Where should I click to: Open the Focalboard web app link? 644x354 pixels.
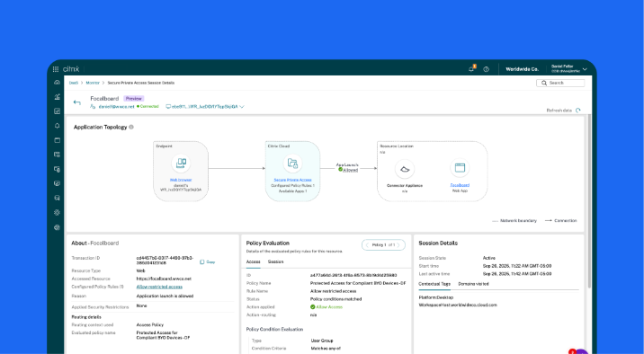(x=460, y=185)
